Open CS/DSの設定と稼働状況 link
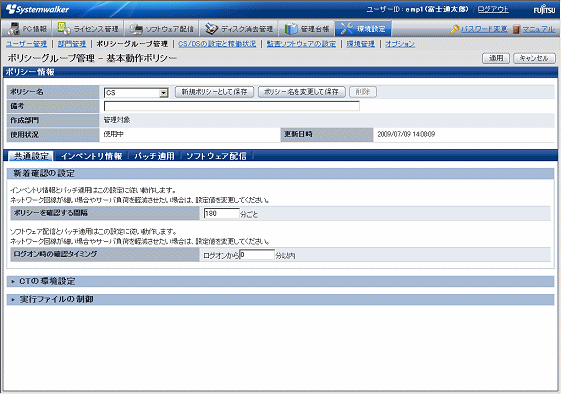 (217, 44)
